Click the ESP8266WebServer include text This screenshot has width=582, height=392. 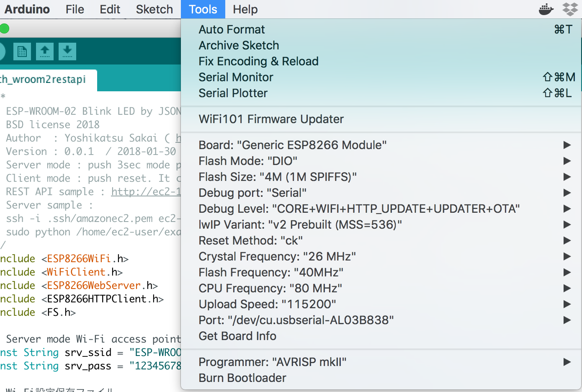tap(94, 286)
